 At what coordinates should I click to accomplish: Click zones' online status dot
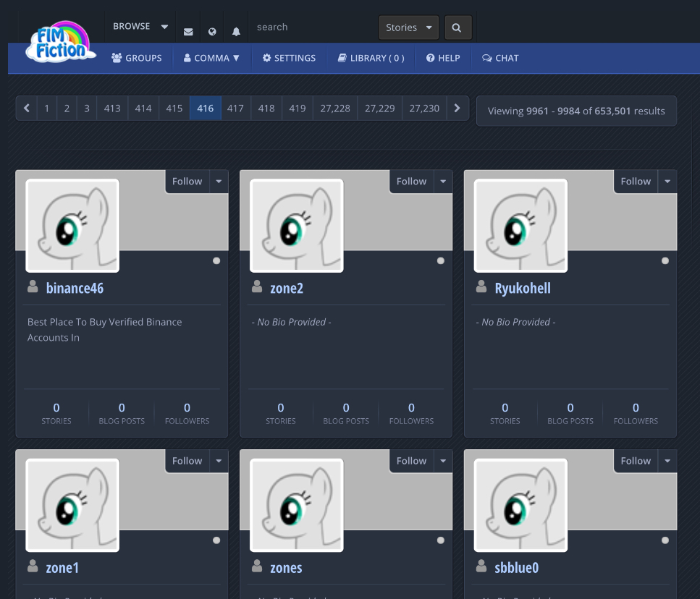[441, 540]
